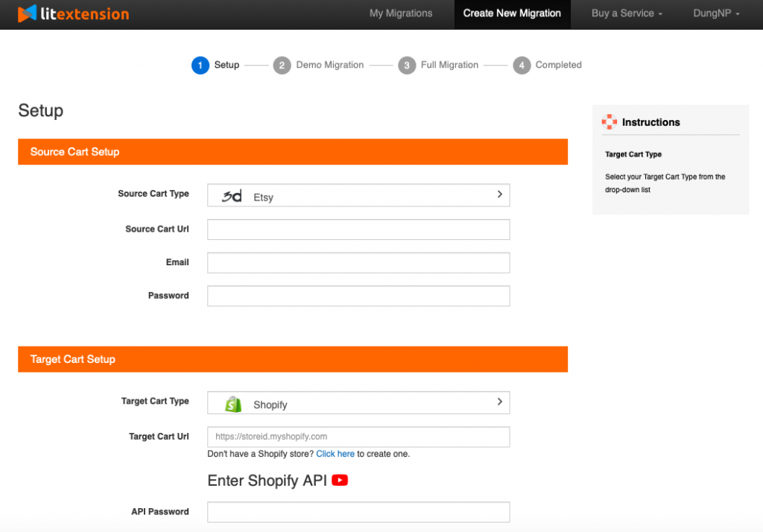This screenshot has height=532, width=763.
Task: Expand the DungNP account menu
Action: click(x=716, y=13)
